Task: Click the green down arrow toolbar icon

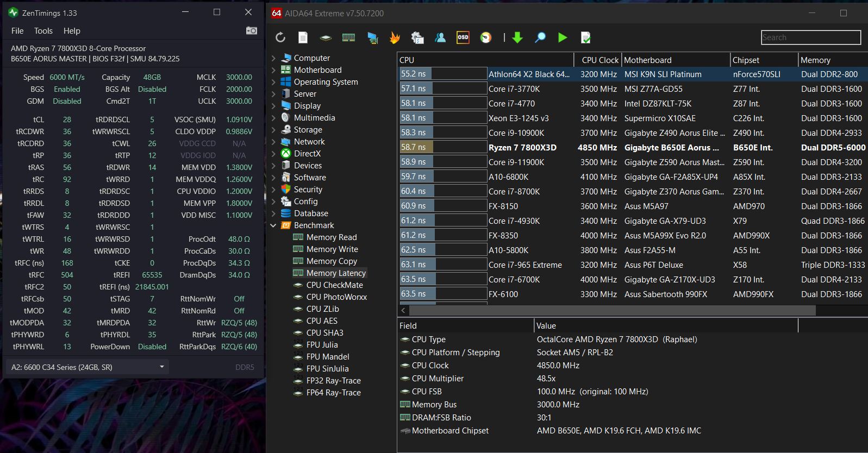Action: click(x=517, y=37)
